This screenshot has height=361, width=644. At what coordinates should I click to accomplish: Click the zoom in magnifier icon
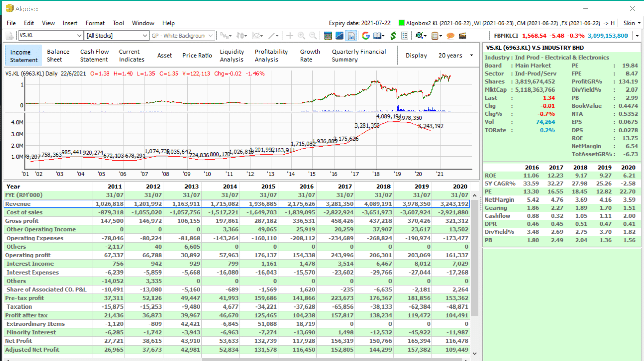(301, 36)
